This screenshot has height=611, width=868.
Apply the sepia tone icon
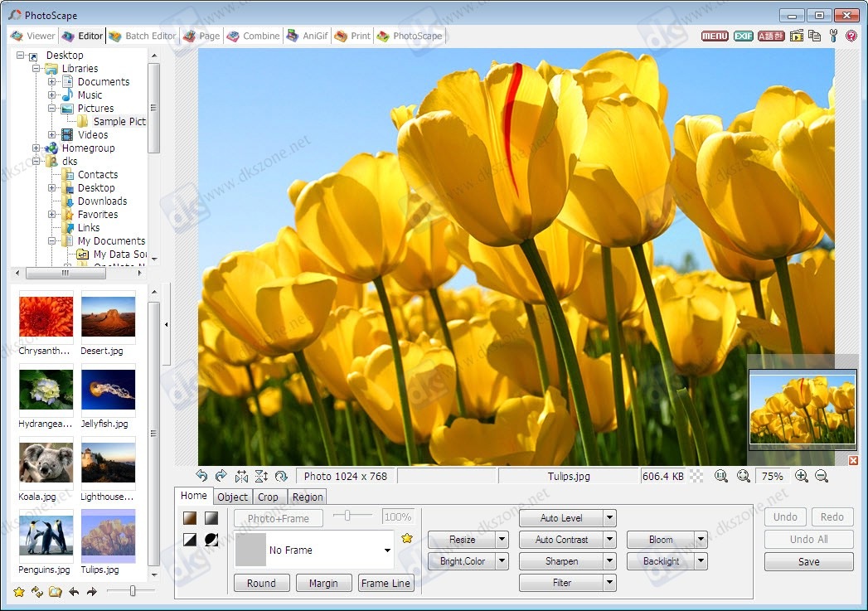190,518
